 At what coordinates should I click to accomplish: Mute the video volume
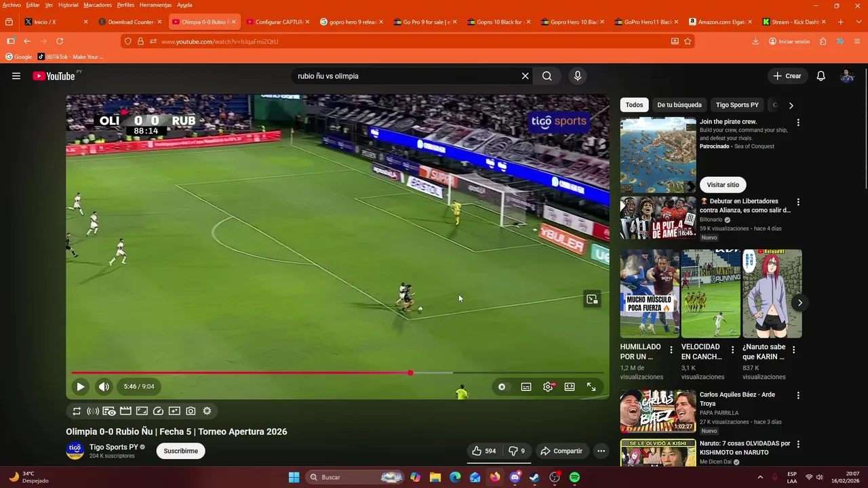tap(104, 386)
